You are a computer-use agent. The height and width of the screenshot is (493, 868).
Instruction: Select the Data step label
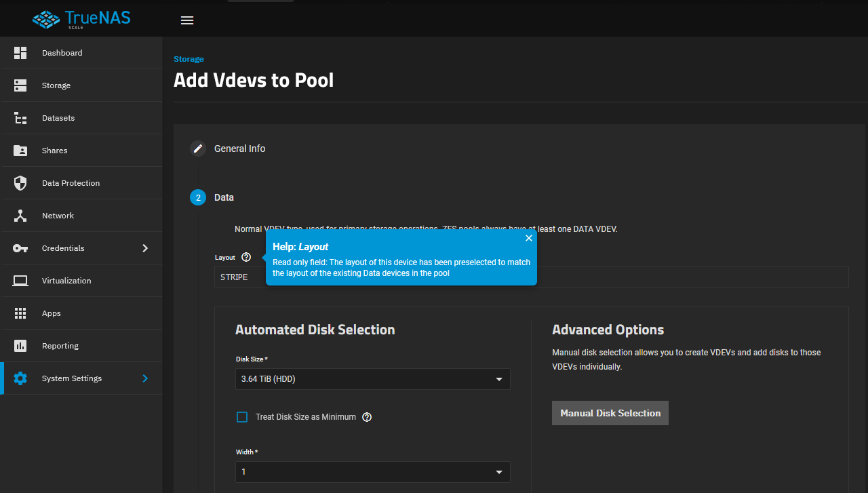pos(224,197)
